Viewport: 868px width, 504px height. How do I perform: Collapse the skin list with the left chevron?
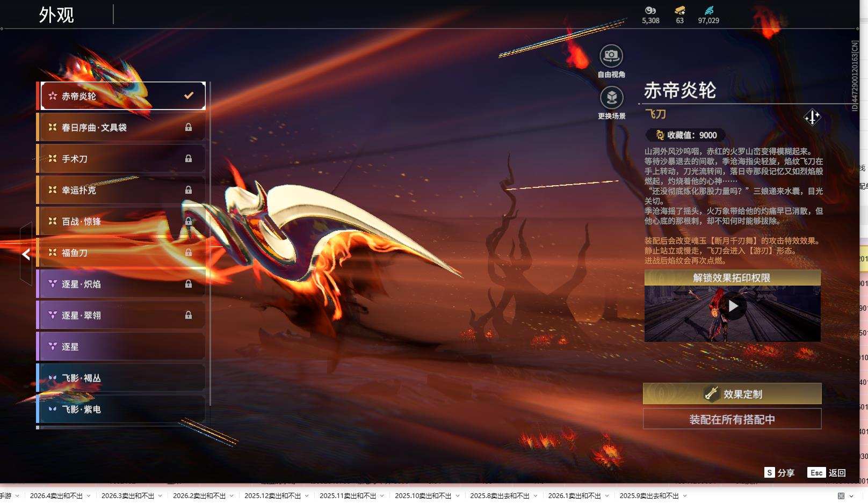click(25, 255)
